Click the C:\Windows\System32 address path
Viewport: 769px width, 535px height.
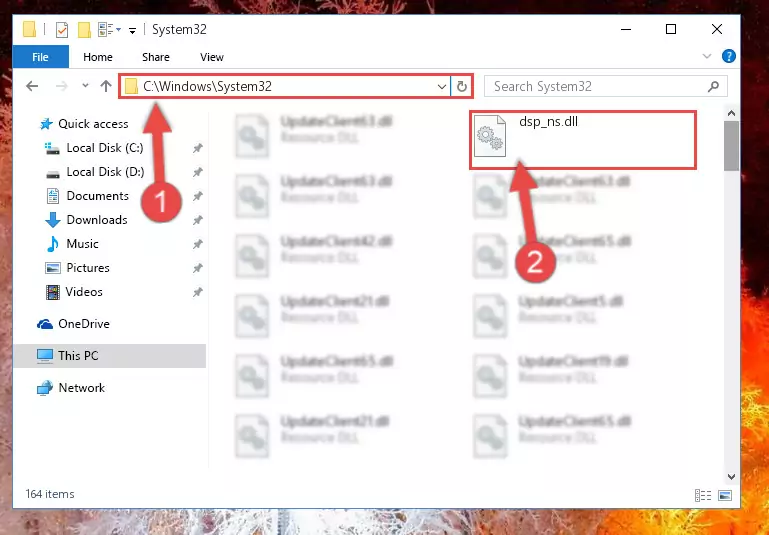tap(207, 86)
